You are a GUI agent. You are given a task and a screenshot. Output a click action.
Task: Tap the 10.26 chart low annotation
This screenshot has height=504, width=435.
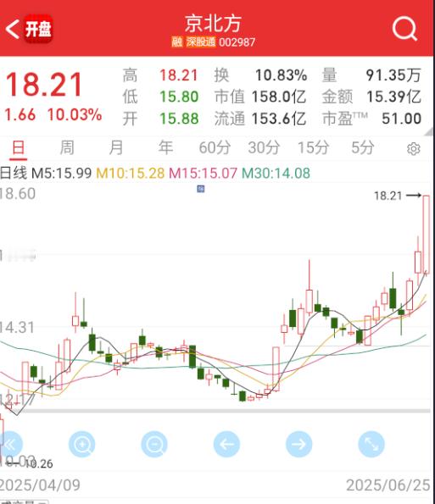pyautogui.click(x=39, y=464)
